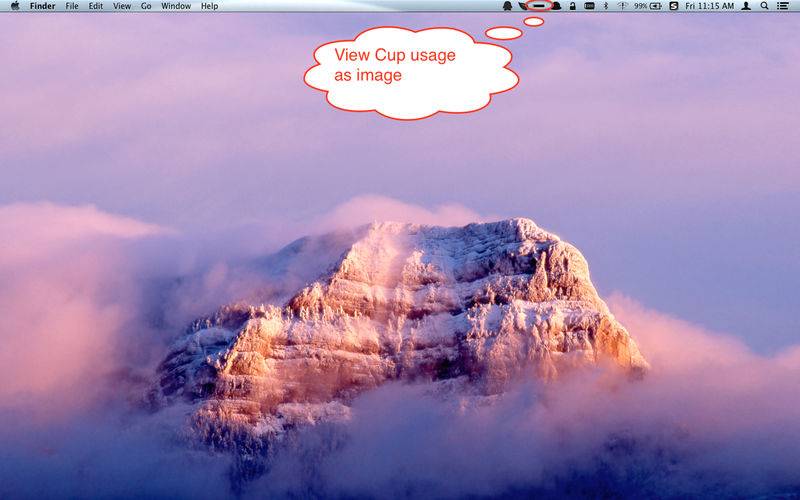
Task: Click the bird-shaped icon beside the penguin
Action: (521, 6)
